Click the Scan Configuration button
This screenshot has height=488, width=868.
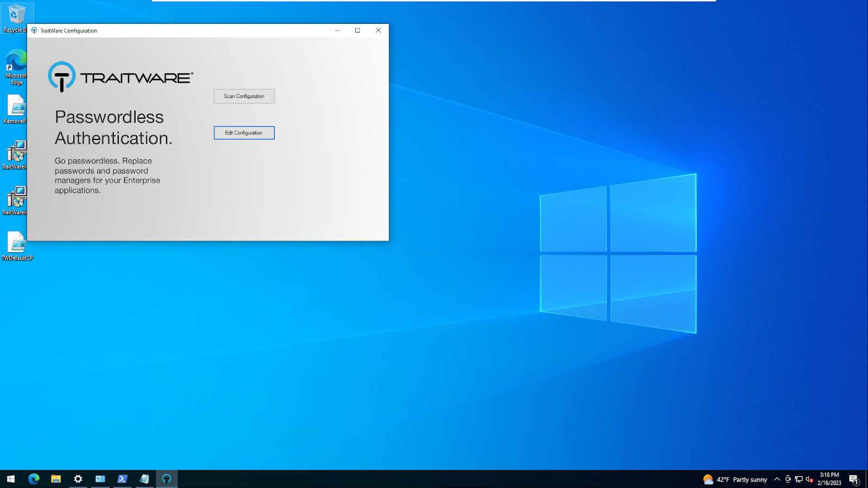[x=244, y=96]
